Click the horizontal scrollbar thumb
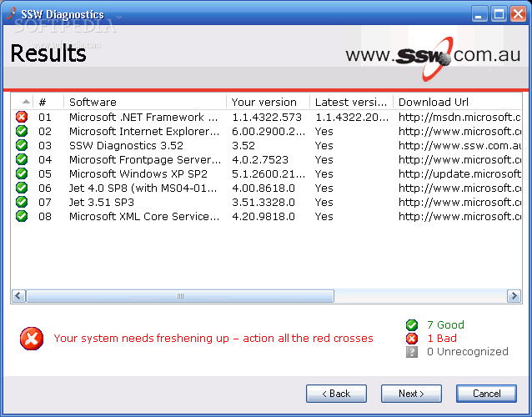The image size is (532, 417). [x=180, y=296]
